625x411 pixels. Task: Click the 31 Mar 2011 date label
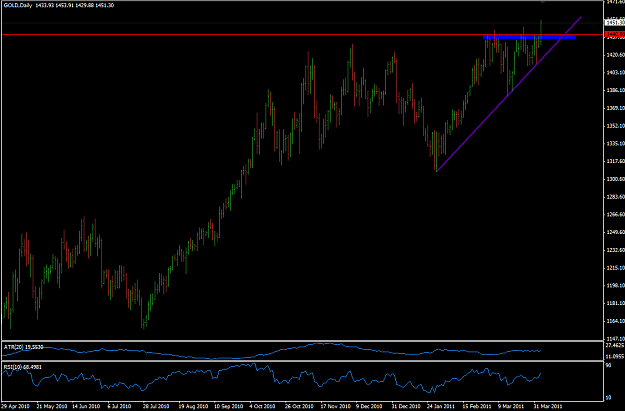(548, 407)
